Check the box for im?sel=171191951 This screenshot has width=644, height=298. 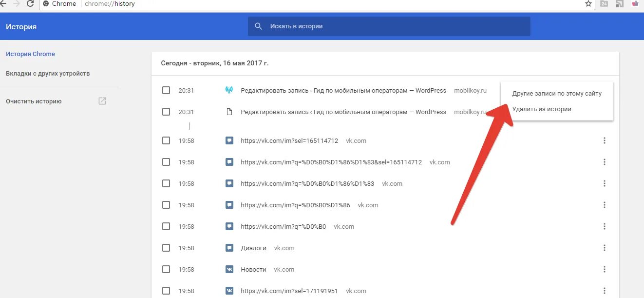point(166,291)
